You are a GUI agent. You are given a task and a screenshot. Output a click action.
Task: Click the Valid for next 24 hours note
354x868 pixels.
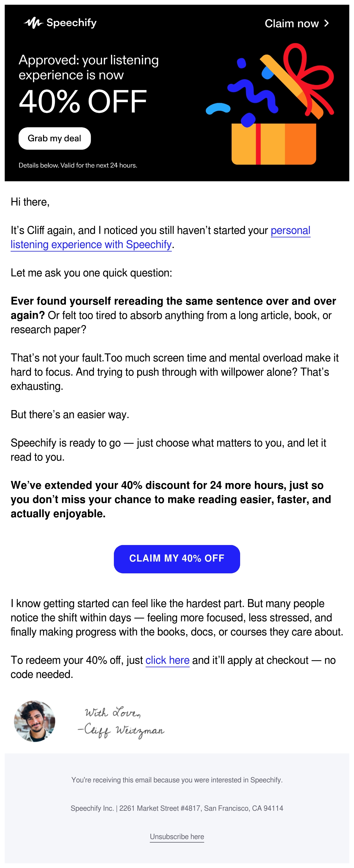(x=78, y=165)
